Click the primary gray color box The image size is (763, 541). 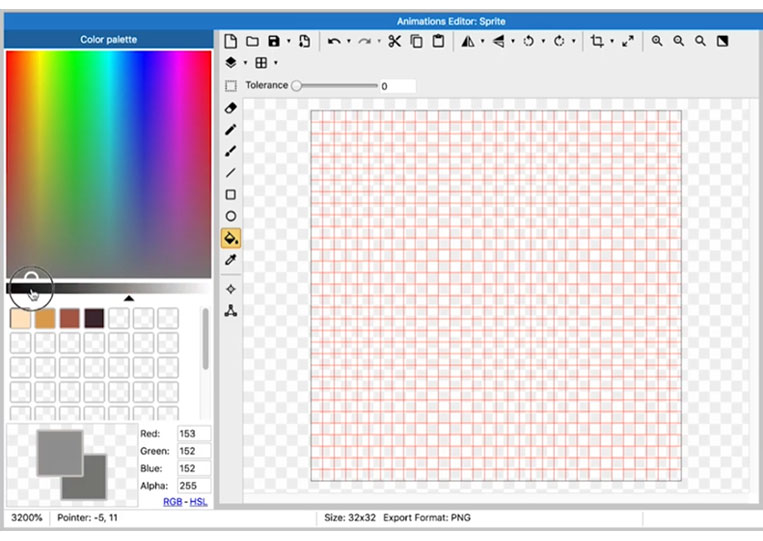coord(60,453)
